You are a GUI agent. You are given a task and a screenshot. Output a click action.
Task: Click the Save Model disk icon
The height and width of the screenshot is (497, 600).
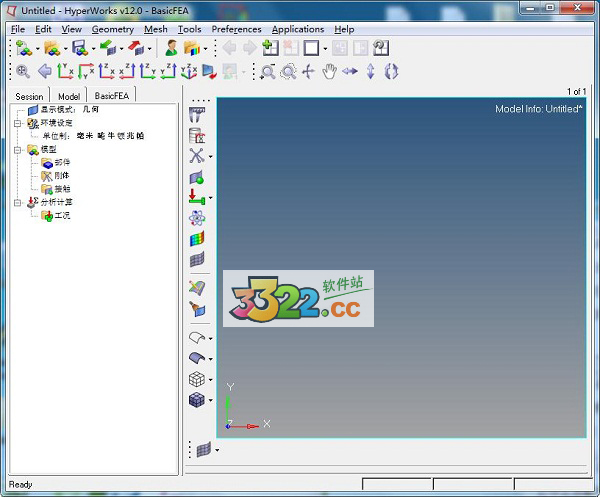(80, 48)
